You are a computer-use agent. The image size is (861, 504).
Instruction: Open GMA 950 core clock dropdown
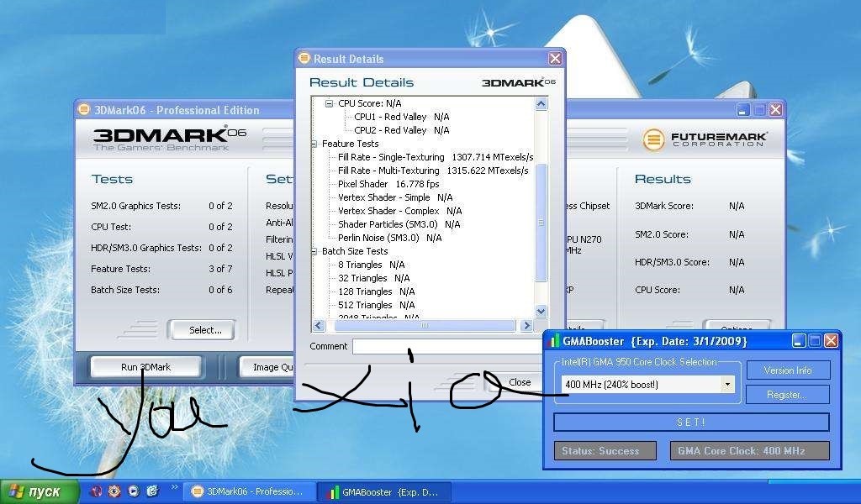[x=727, y=385]
